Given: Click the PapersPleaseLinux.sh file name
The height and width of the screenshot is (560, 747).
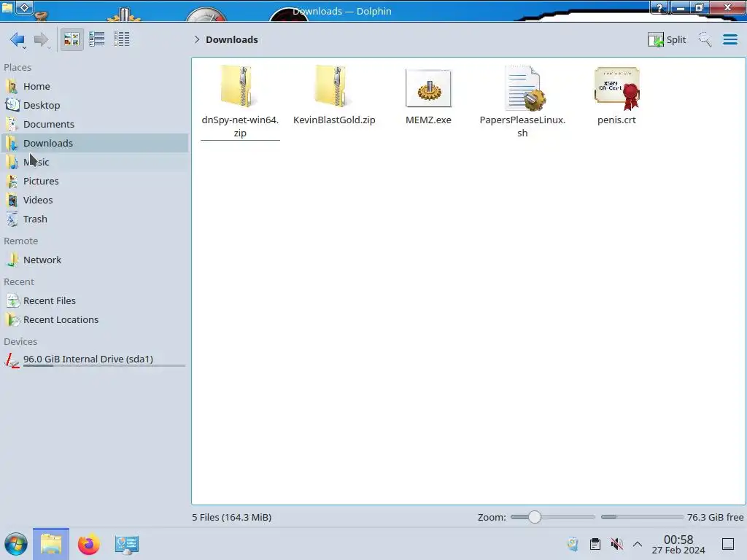Looking at the screenshot, I should tap(522, 126).
